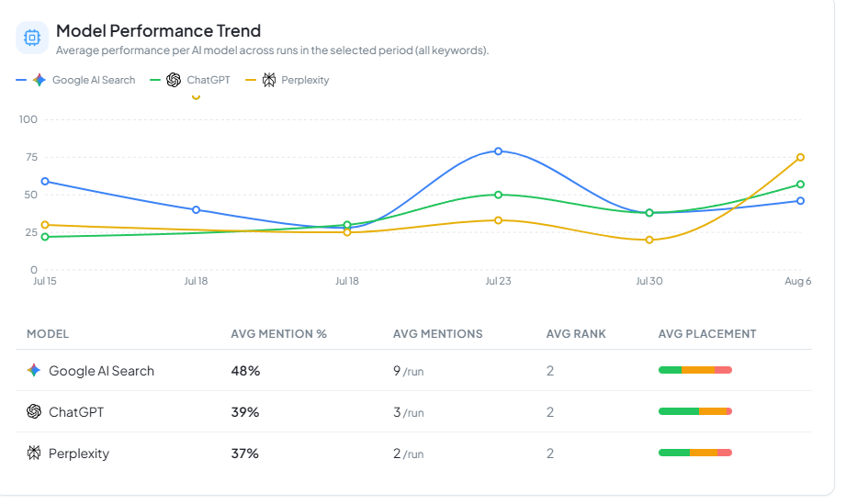Select Perplexity data point on Aug 6
This screenshot has height=504, width=846.
800,157
